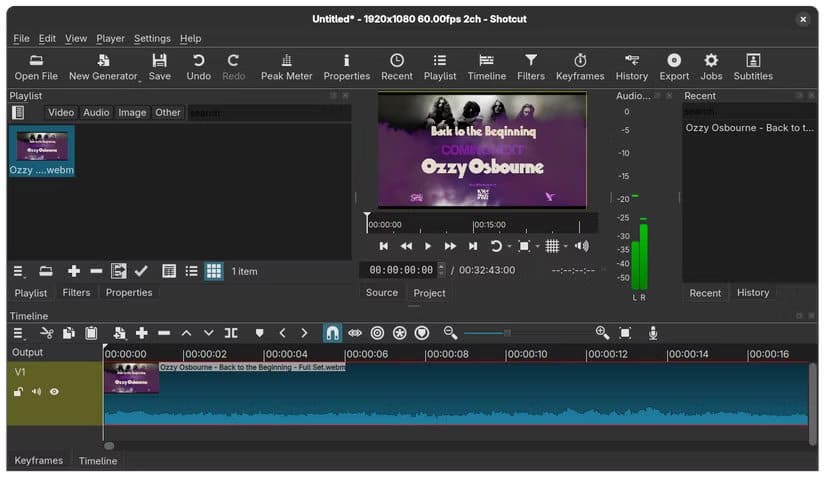This screenshot has width=825, height=478.
Task: Step the timecode spinner up
Action: tap(441, 266)
